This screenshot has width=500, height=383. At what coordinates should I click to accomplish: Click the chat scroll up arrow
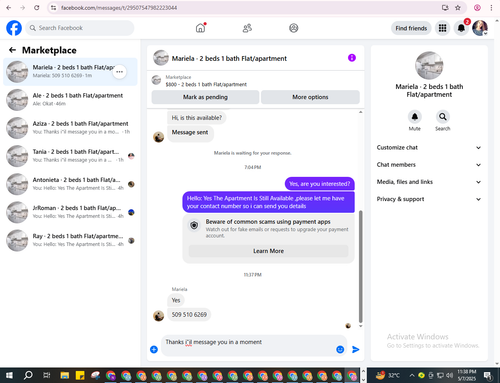(360, 112)
